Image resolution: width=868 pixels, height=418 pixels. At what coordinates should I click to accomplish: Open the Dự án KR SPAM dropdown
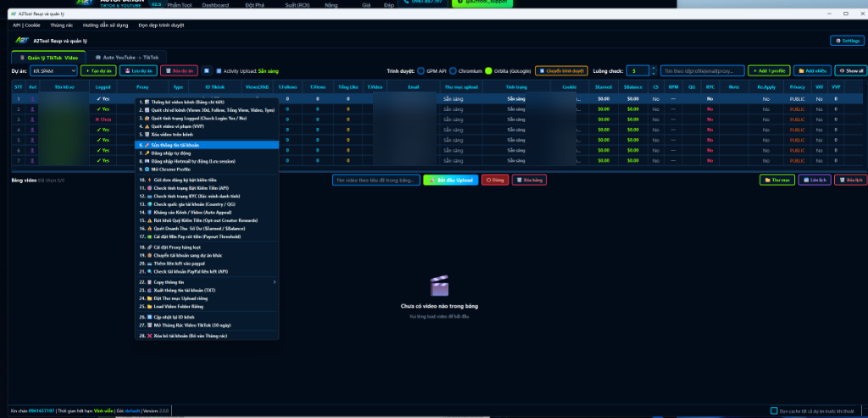click(x=53, y=71)
